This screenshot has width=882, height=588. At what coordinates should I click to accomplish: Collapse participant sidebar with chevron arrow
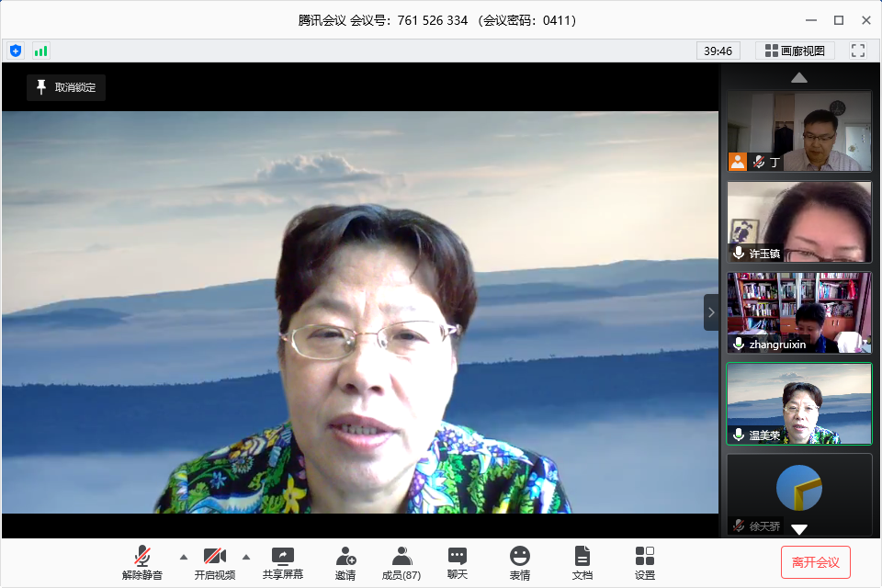click(x=711, y=312)
